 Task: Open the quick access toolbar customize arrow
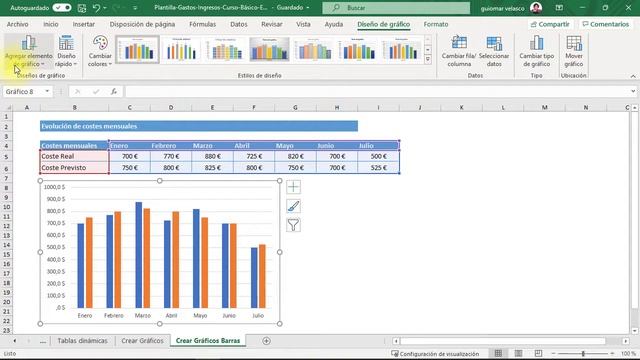[x=135, y=8]
